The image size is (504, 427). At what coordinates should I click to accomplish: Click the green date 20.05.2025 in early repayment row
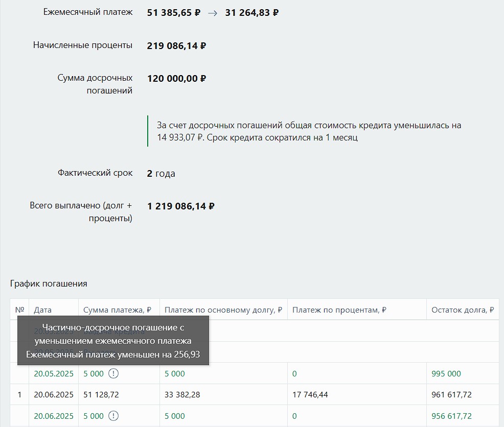[54, 374]
